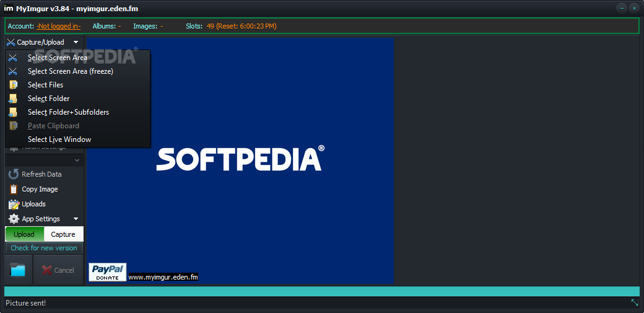
Task: Expand the App Settings dropdown arrow
Action: coord(76,219)
